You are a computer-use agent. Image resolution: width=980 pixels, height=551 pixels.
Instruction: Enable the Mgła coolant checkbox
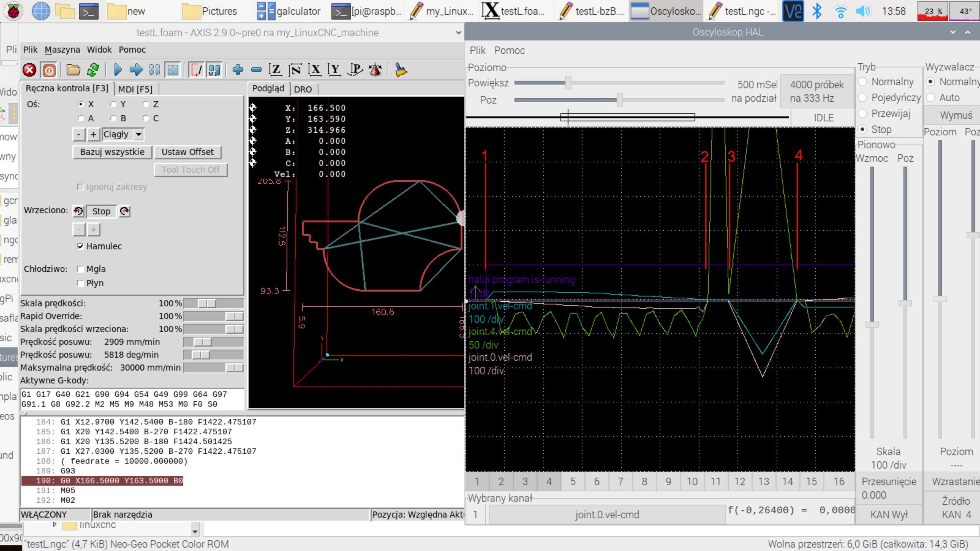coord(80,269)
